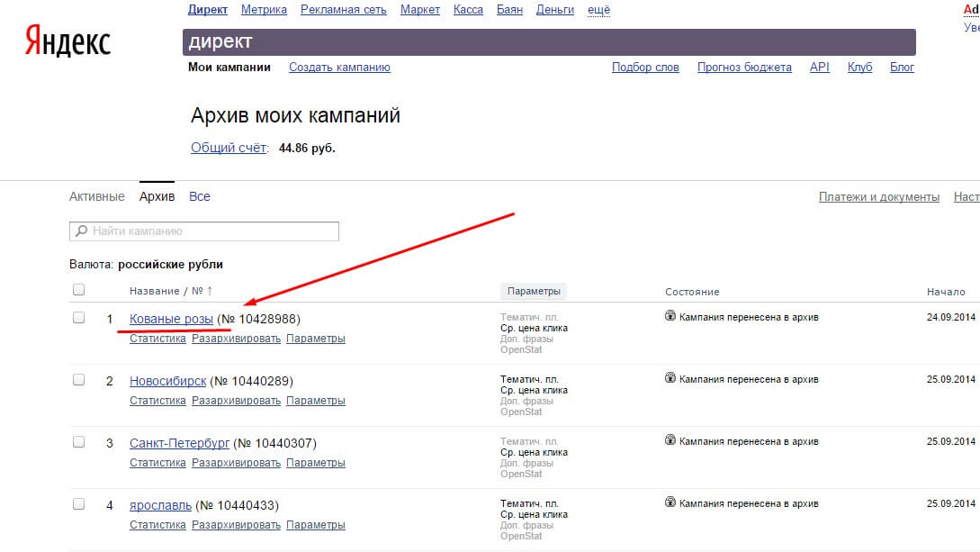
Task: Select the Мои кампании section
Action: tap(229, 68)
